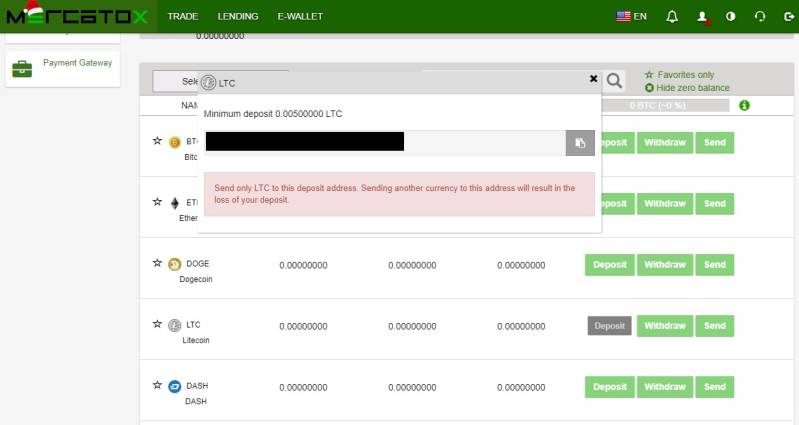Open the TRADE menu
Viewport: 799px width, 425px height.
click(x=182, y=16)
